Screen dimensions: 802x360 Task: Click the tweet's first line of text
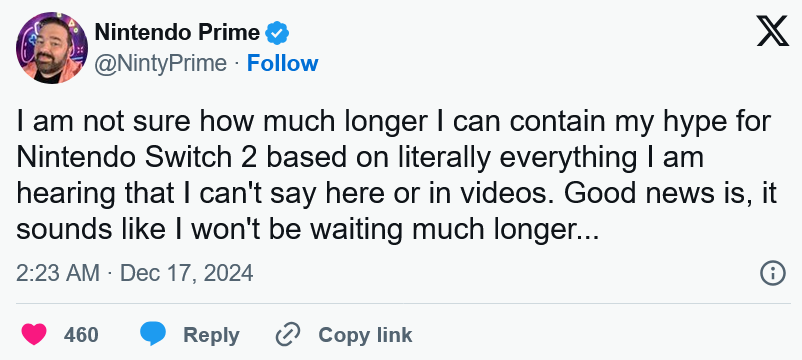point(394,124)
